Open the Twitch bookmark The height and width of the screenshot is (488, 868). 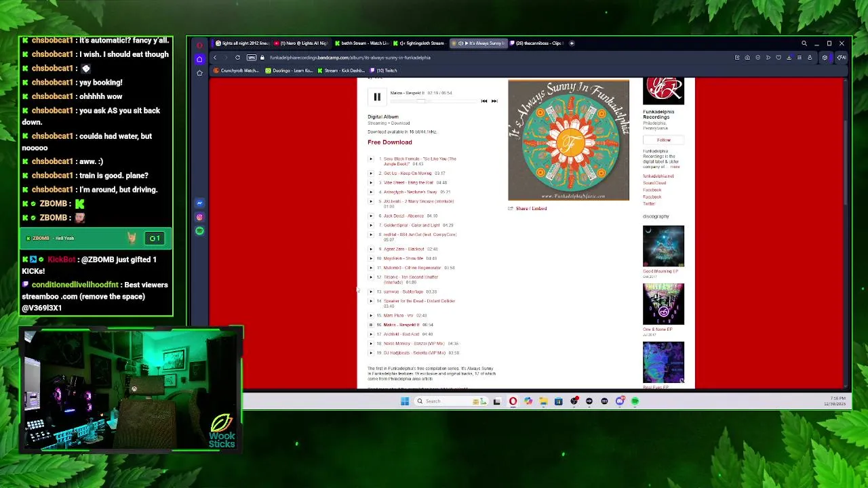coord(384,70)
